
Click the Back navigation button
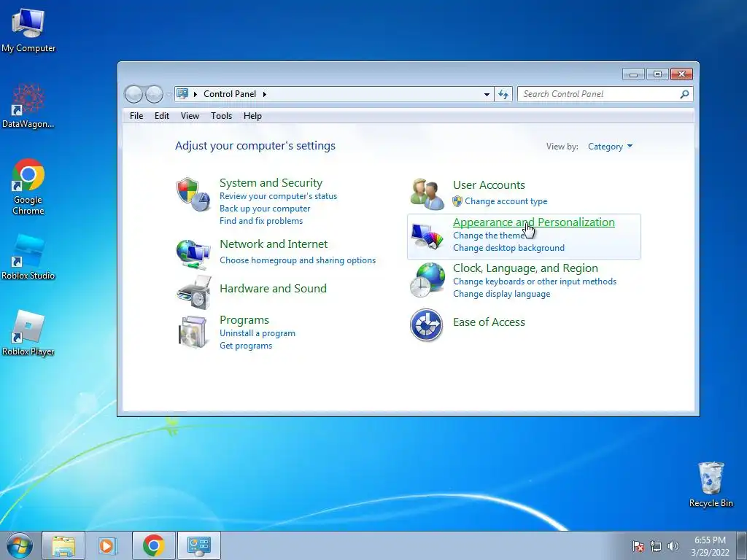(133, 94)
